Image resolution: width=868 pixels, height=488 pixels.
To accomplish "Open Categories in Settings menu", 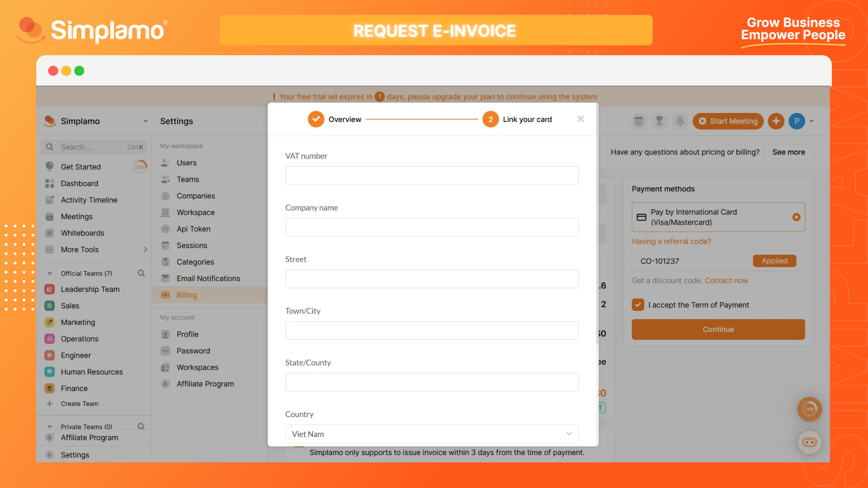I will (195, 262).
